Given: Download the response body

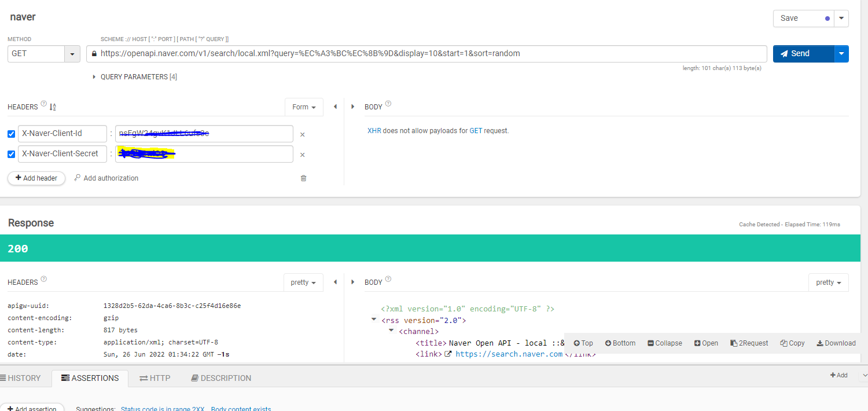Looking at the screenshot, I should coord(836,343).
